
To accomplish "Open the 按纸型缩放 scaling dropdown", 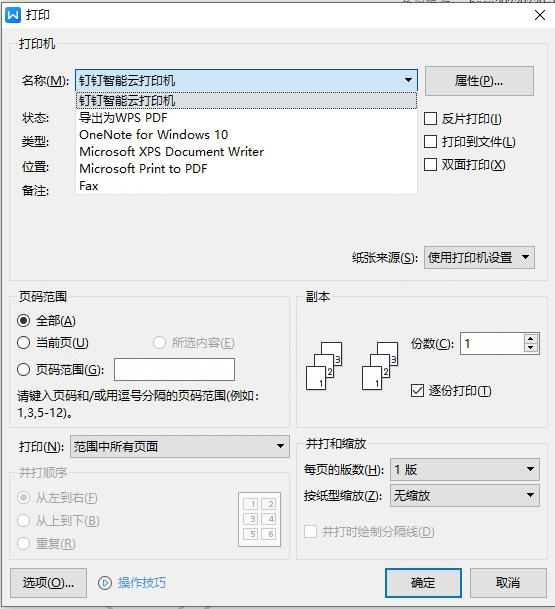I will pos(465,495).
